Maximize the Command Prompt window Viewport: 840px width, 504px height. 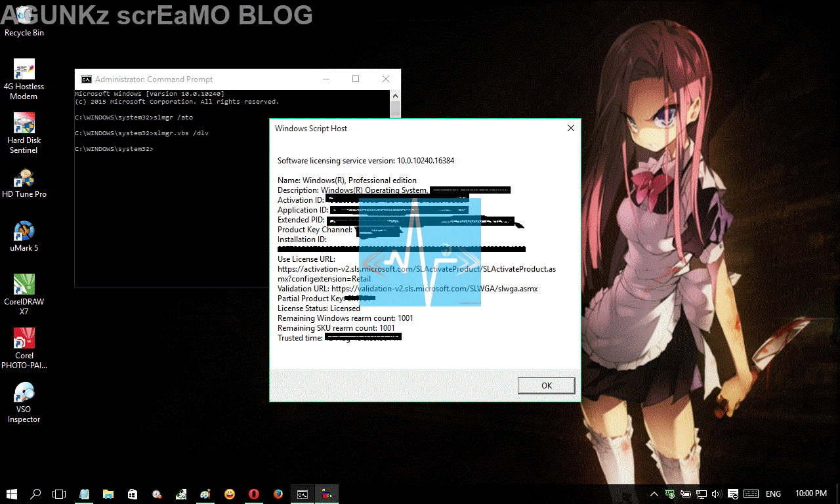pyautogui.click(x=356, y=79)
